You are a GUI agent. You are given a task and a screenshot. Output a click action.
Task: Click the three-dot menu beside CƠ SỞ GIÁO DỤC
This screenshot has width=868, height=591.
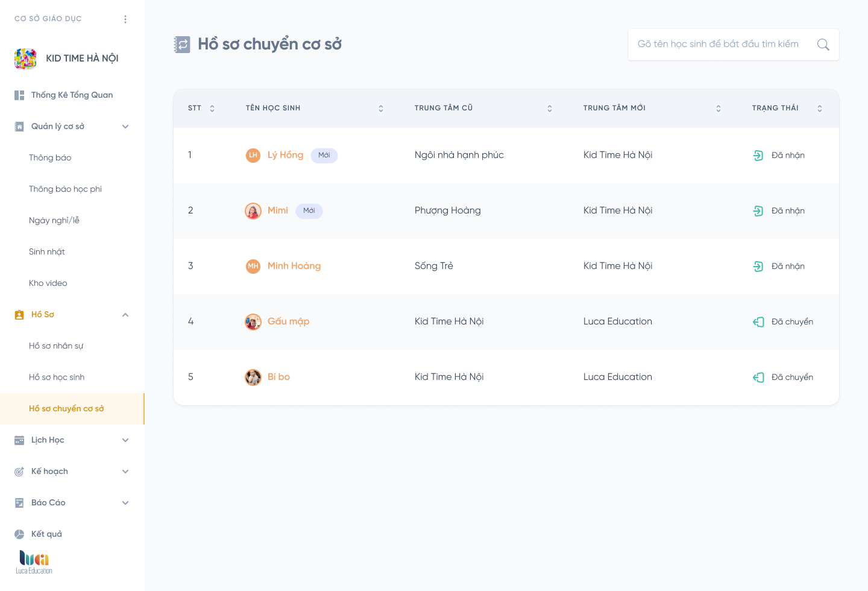[x=125, y=19]
